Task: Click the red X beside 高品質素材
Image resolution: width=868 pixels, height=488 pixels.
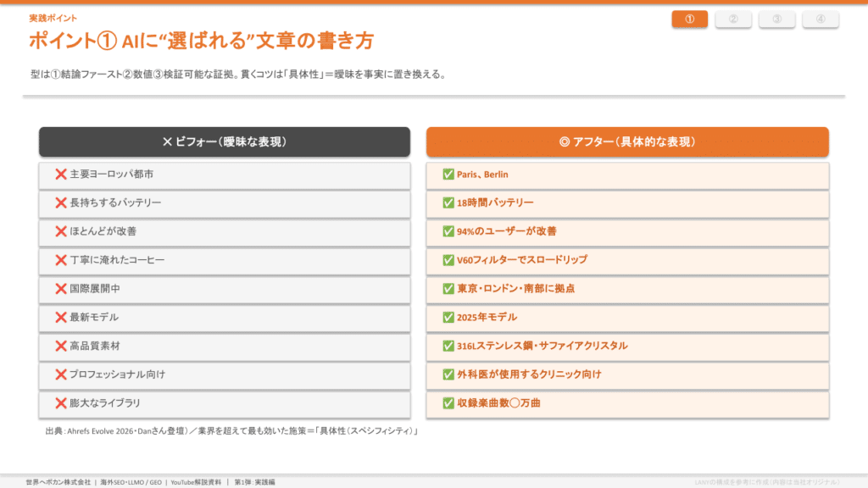Action: point(61,346)
